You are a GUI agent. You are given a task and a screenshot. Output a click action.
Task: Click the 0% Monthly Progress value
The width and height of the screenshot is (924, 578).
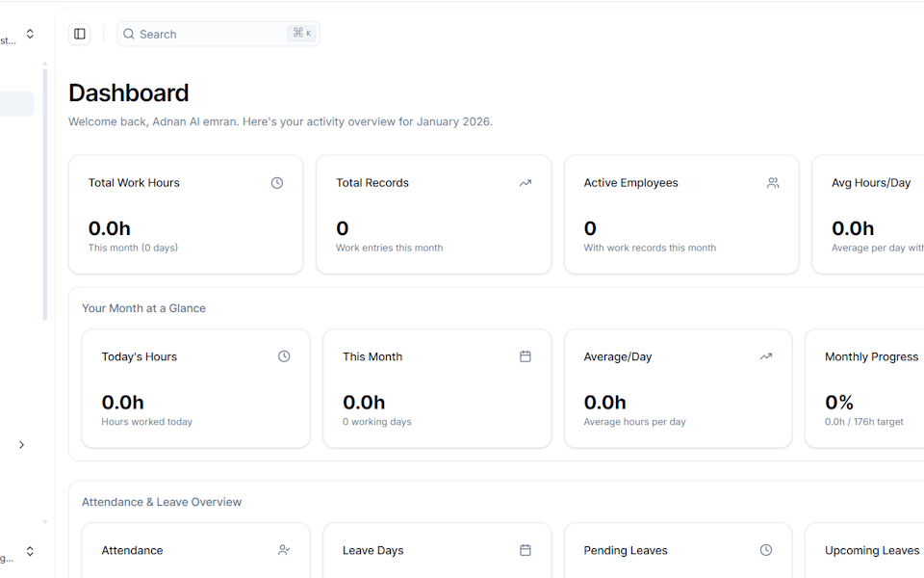point(839,403)
